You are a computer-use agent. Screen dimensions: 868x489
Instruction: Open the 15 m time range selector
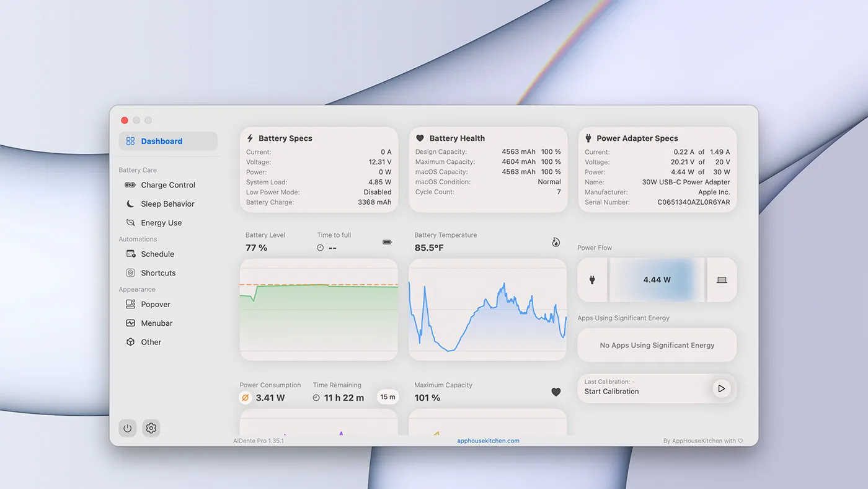pyautogui.click(x=387, y=397)
